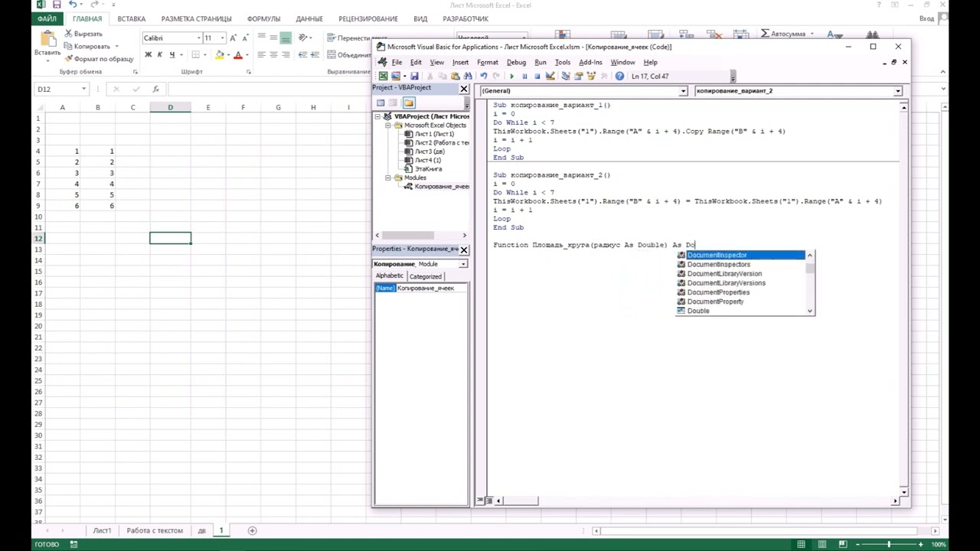The height and width of the screenshot is (551, 980).
Task: Open the ФОРМУЛЫ ribbon tab
Action: click(263, 18)
